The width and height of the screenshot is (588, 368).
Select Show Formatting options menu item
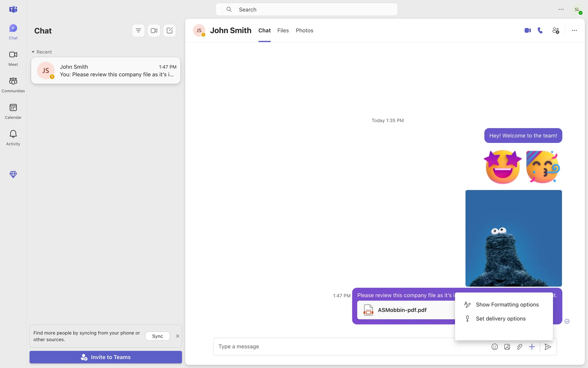pos(507,305)
